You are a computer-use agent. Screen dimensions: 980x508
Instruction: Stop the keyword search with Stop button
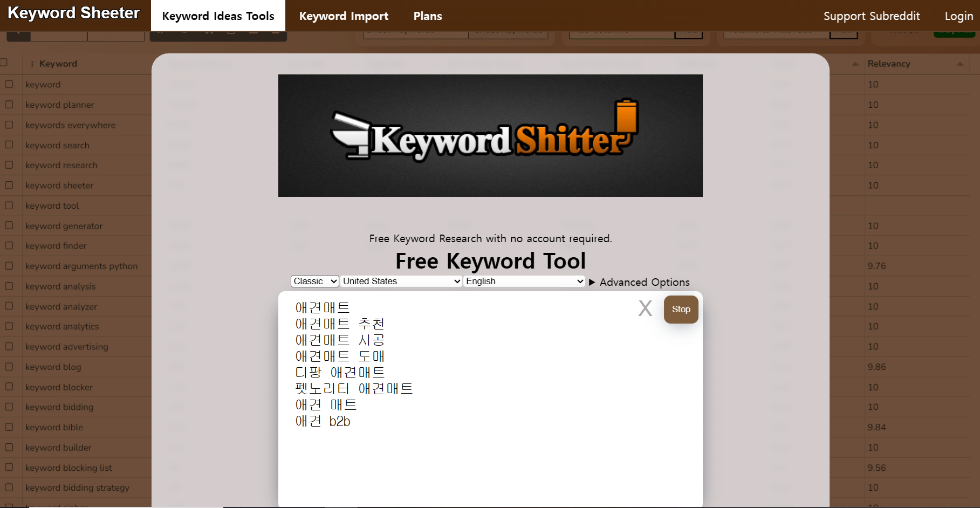coord(681,310)
